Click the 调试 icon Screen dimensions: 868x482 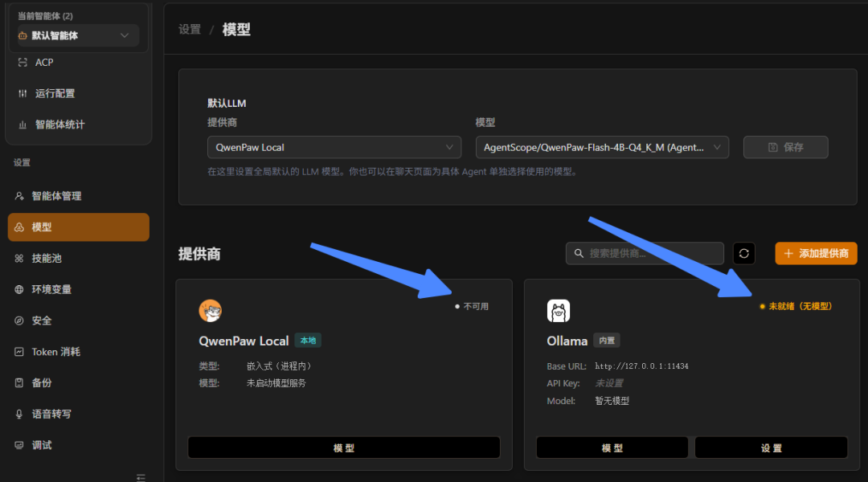19,445
